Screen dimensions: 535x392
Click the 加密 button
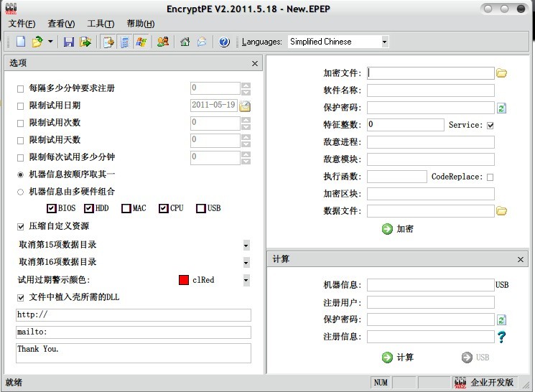click(x=398, y=229)
